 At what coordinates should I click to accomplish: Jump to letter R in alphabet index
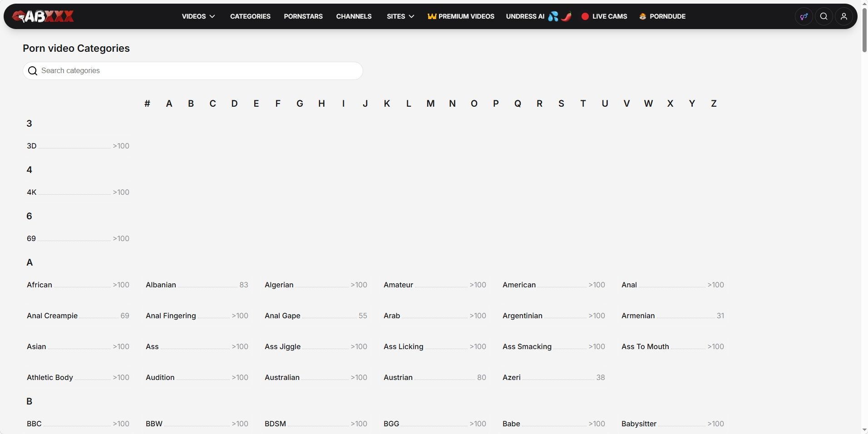tap(539, 104)
